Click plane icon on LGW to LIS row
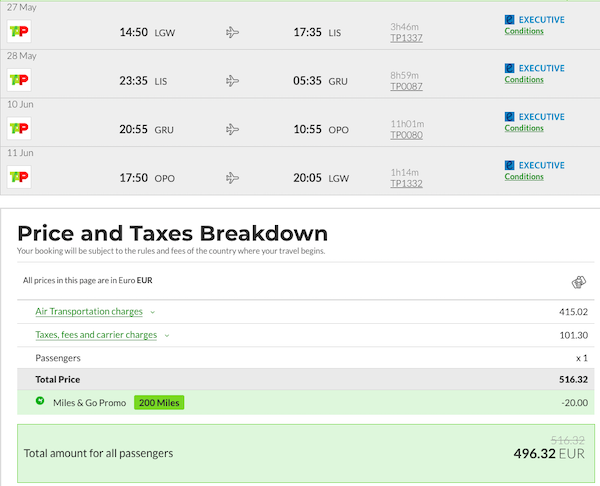The image size is (600, 486). [x=232, y=32]
